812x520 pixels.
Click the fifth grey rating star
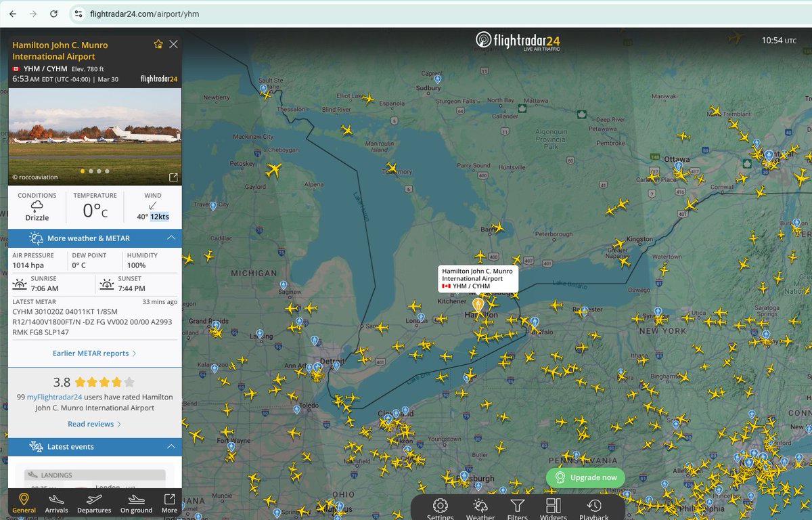129,382
